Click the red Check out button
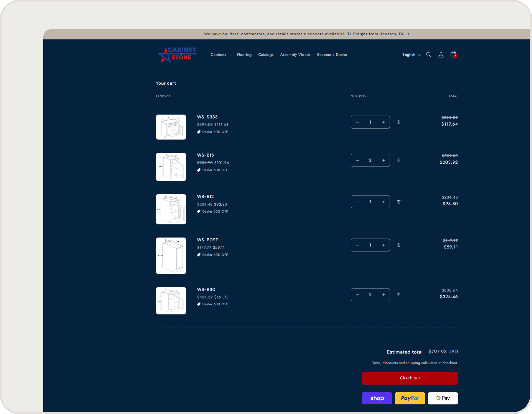This screenshot has width=532, height=414. pos(409,378)
